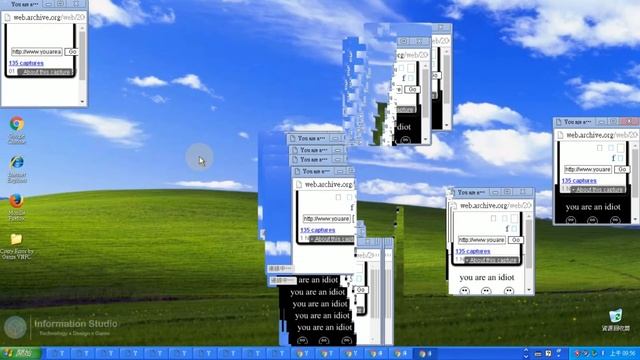Click scroll down arrow in lower-right white window

(529, 290)
